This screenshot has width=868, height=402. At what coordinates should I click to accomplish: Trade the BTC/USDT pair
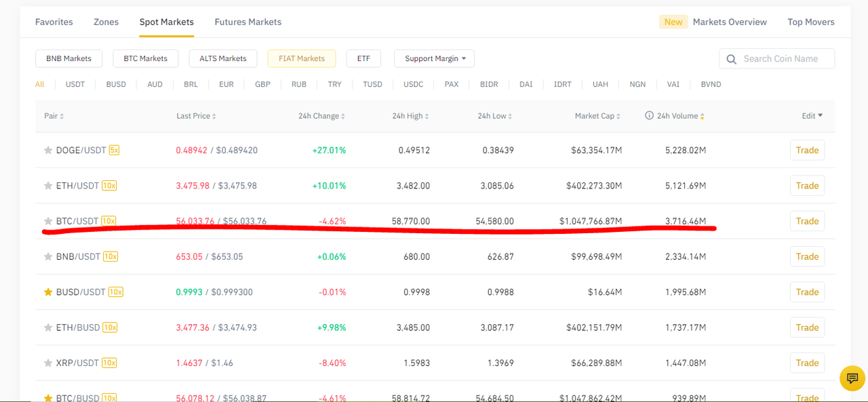(x=807, y=221)
